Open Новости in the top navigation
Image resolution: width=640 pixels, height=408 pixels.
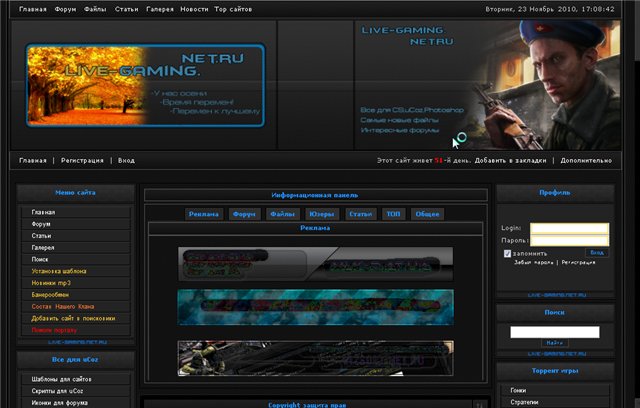coord(194,9)
